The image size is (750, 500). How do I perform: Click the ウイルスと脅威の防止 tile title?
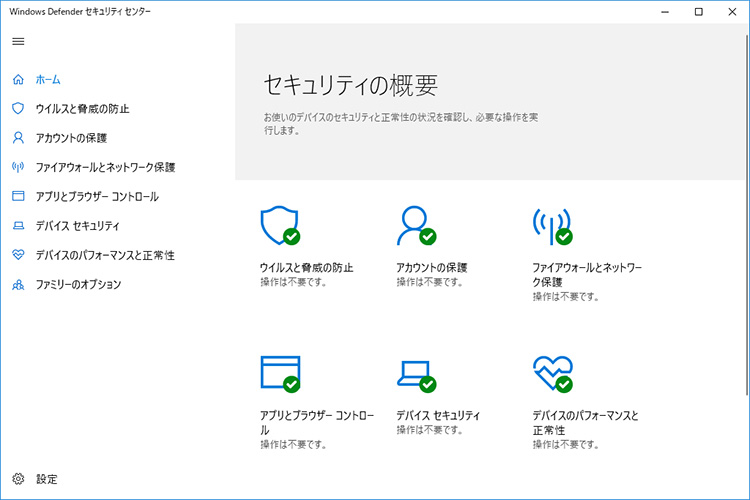click(307, 267)
